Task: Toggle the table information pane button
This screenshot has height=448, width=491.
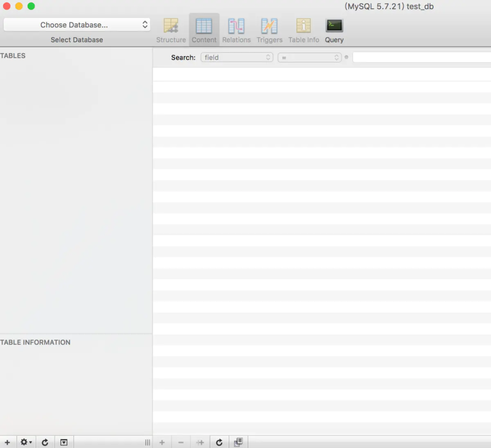Action: point(64,443)
